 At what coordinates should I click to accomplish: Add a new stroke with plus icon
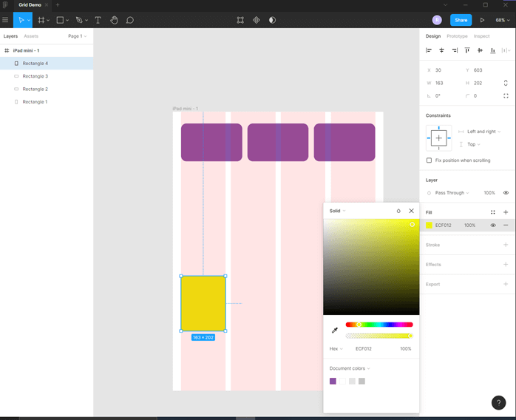point(506,245)
